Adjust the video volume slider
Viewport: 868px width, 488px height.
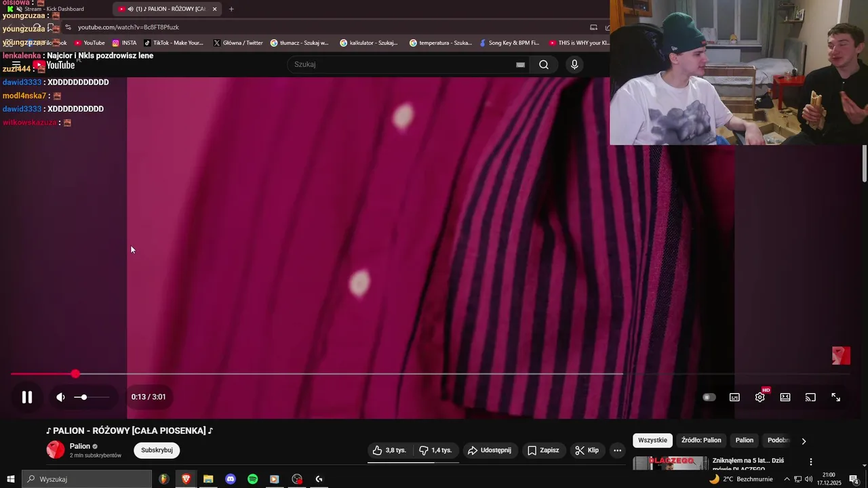pos(92,397)
